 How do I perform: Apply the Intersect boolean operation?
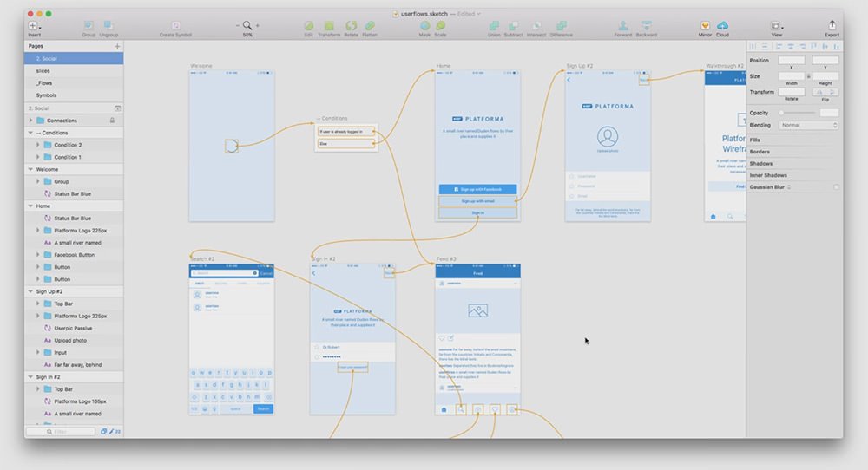(x=536, y=25)
